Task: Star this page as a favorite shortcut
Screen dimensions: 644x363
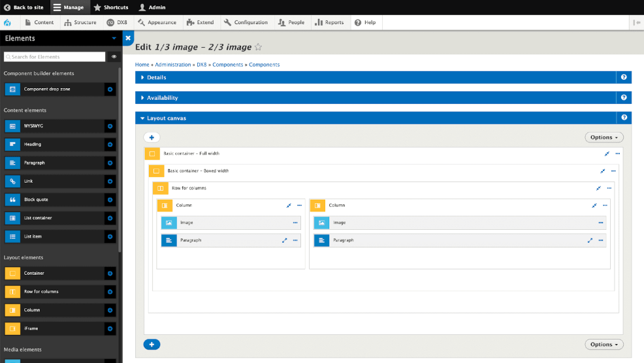Action: click(258, 47)
